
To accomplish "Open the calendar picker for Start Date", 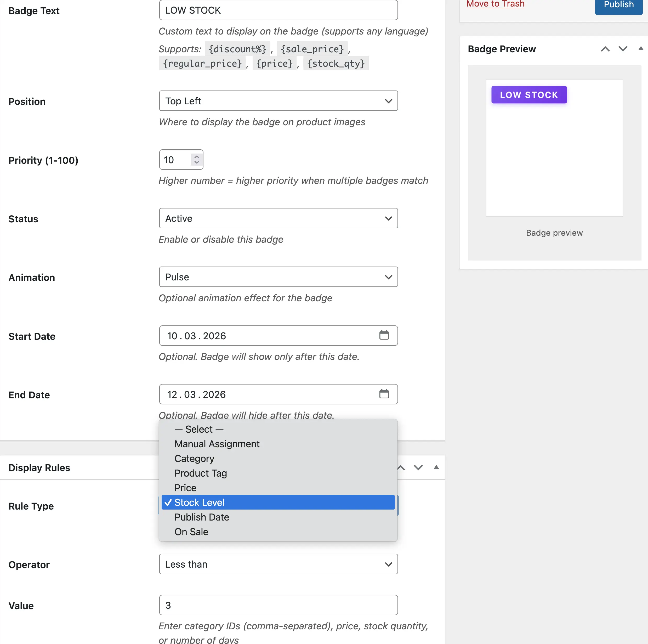I will [384, 335].
